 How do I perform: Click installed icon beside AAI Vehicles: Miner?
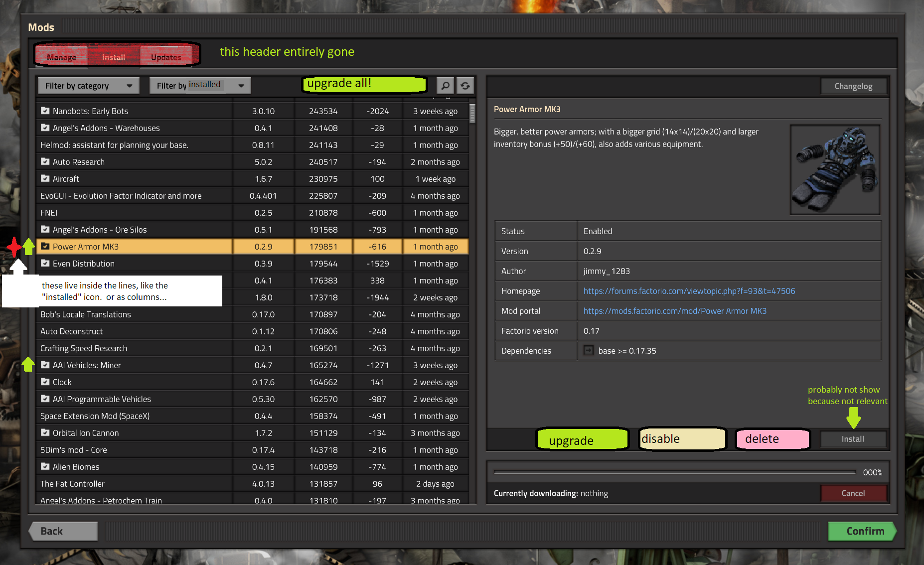point(45,365)
